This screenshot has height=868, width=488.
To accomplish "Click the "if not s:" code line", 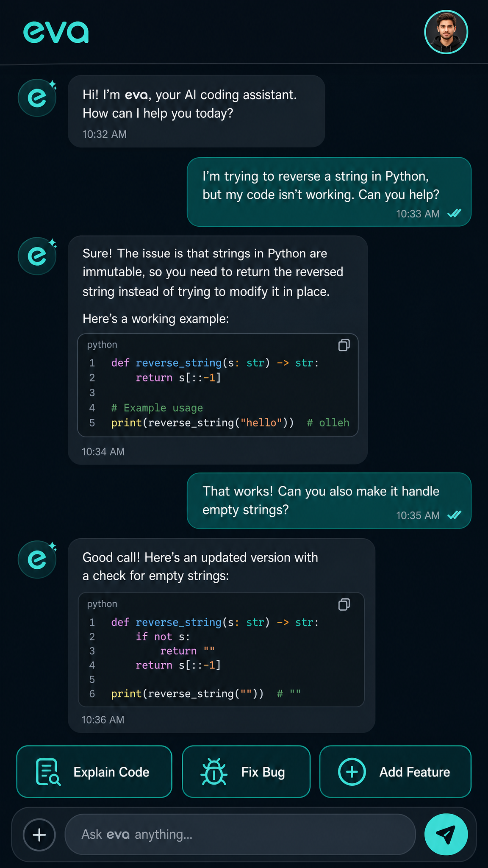I will click(163, 637).
